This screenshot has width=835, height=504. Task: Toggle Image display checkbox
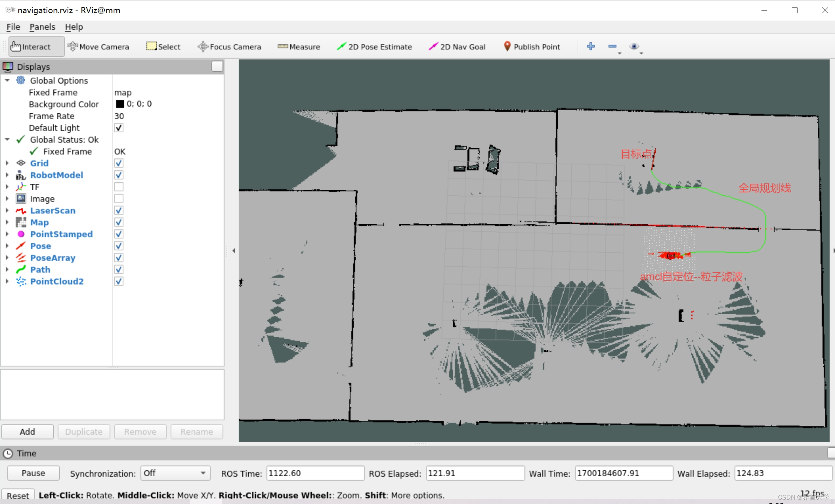pos(117,199)
